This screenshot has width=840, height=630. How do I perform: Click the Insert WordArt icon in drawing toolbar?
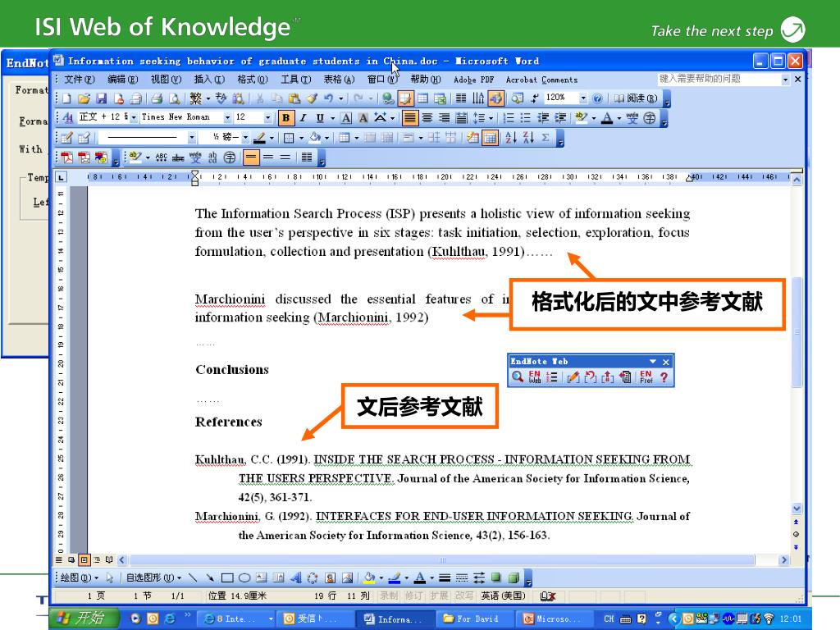coord(295,577)
